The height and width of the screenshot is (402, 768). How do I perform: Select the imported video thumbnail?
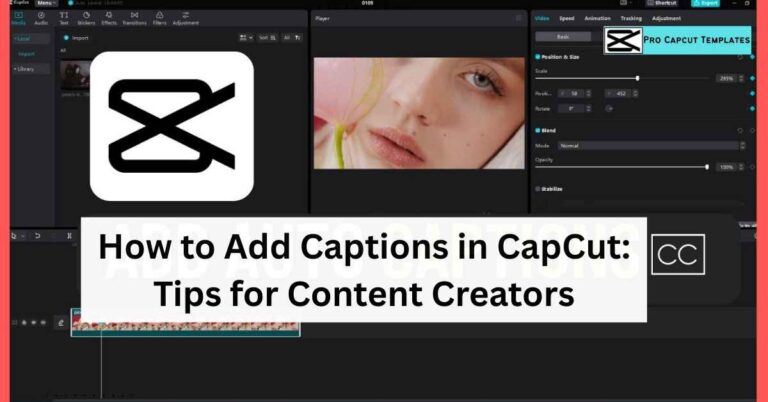point(75,75)
